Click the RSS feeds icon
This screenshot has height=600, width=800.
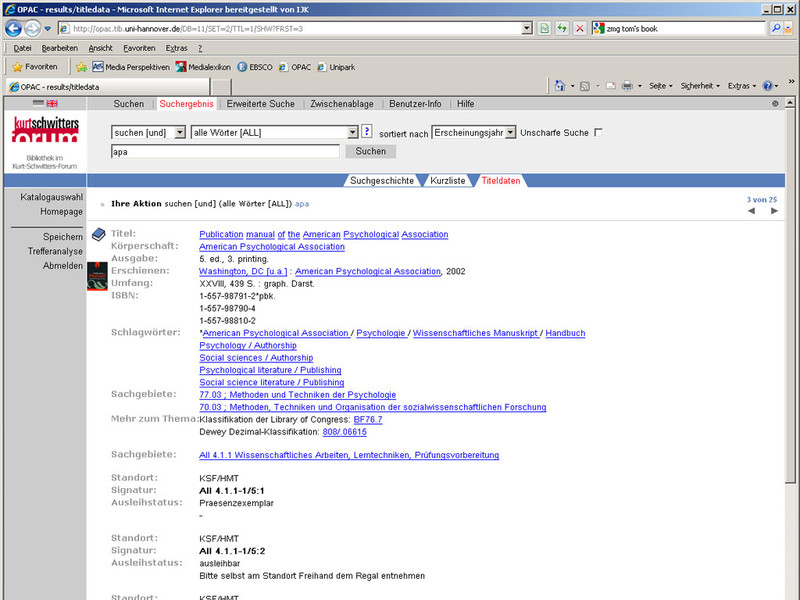pos(585,86)
